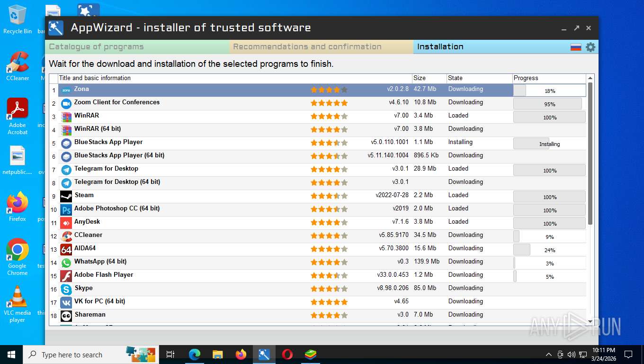Click the AIDA64 icon in row 13
The height and width of the screenshot is (364, 644).
pos(66,249)
